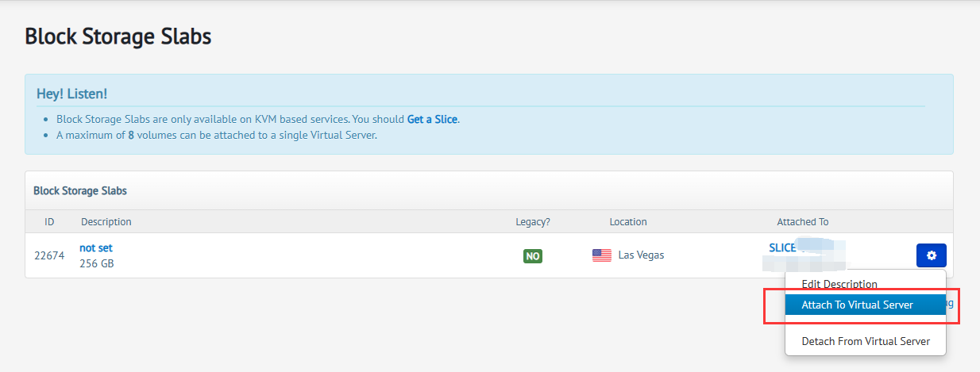Follow the Get a Slice link

tap(432, 119)
